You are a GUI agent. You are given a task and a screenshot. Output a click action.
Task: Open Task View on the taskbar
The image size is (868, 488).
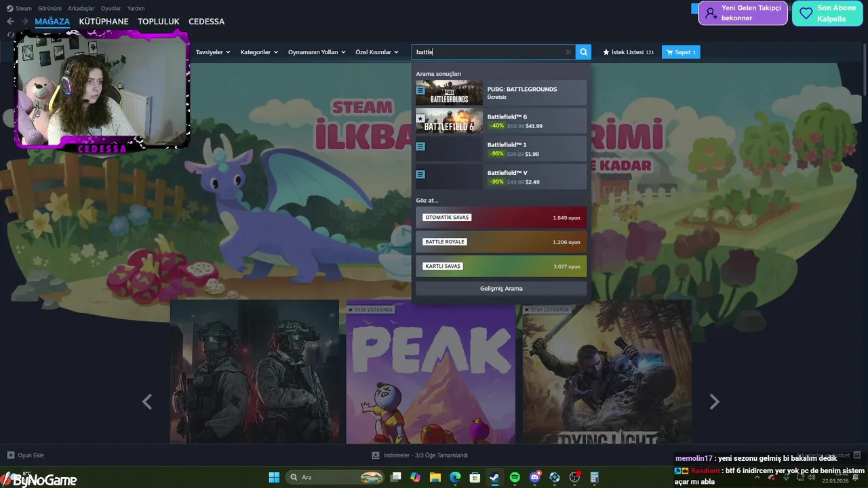(396, 478)
